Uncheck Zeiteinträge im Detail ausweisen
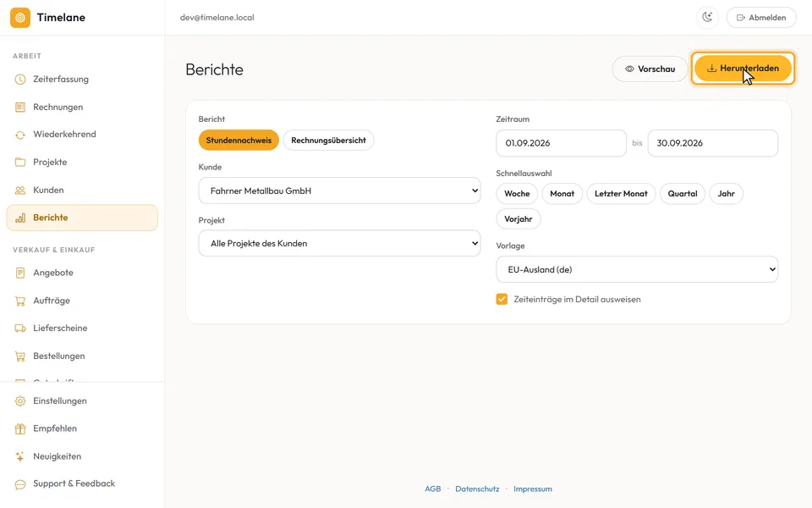This screenshot has width=812, height=508. (x=502, y=299)
